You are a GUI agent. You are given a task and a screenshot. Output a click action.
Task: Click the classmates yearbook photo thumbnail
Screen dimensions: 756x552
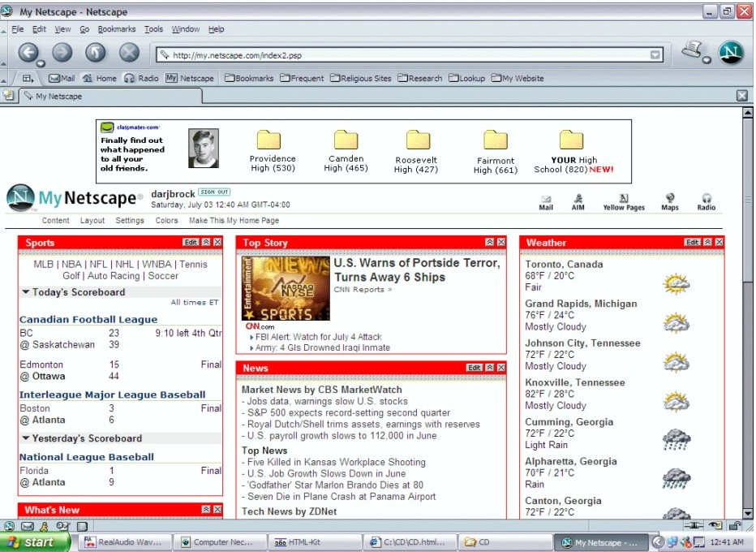tap(204, 148)
